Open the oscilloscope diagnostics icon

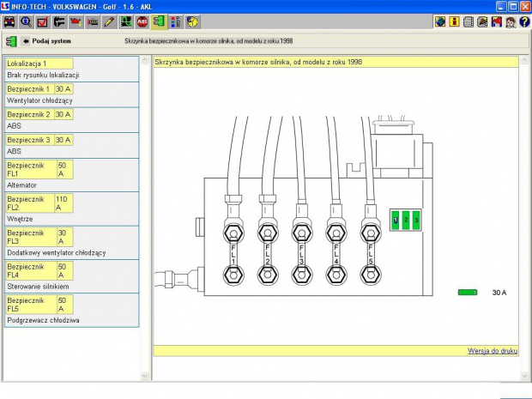pos(125,22)
